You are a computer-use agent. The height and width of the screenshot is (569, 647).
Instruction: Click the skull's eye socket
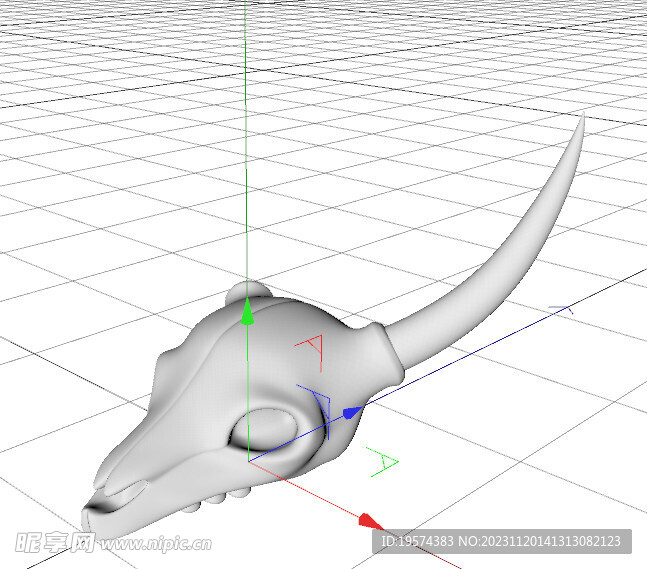coord(265,431)
